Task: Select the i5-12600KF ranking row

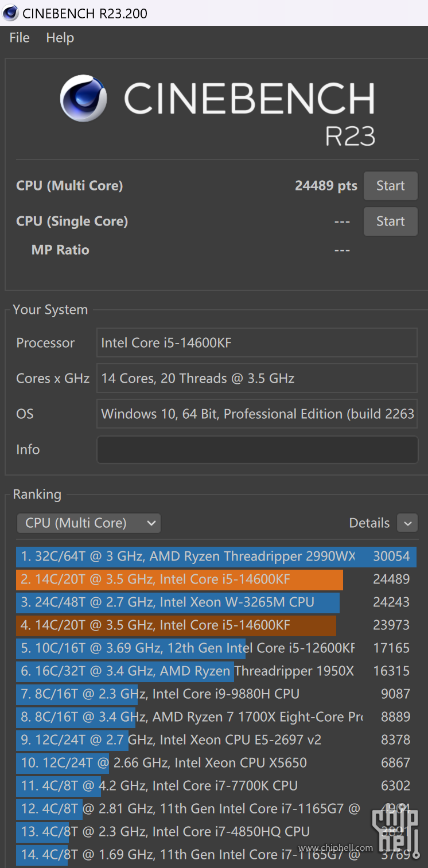Action: tap(216, 648)
